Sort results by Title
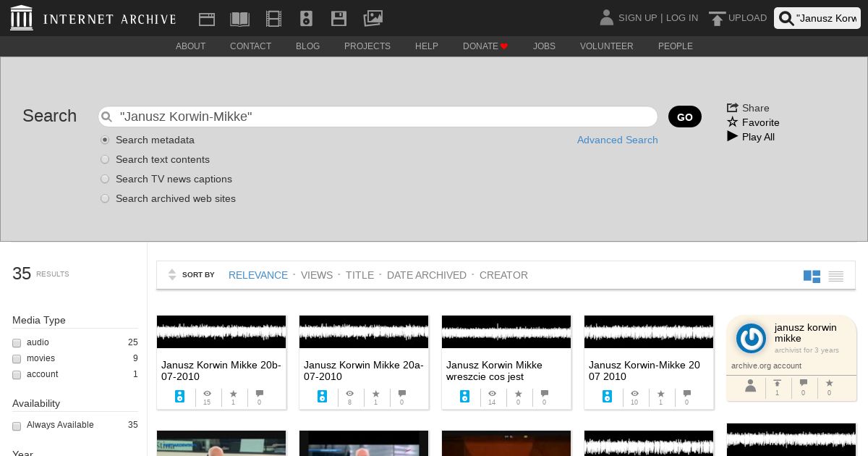Image resolution: width=868 pixels, height=456 pixels. click(x=359, y=275)
